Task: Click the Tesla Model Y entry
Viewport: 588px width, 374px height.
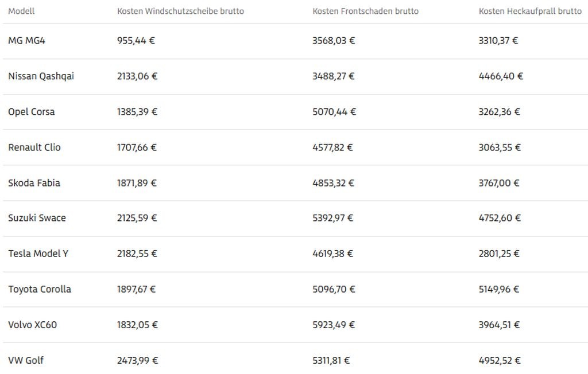Action: point(38,254)
